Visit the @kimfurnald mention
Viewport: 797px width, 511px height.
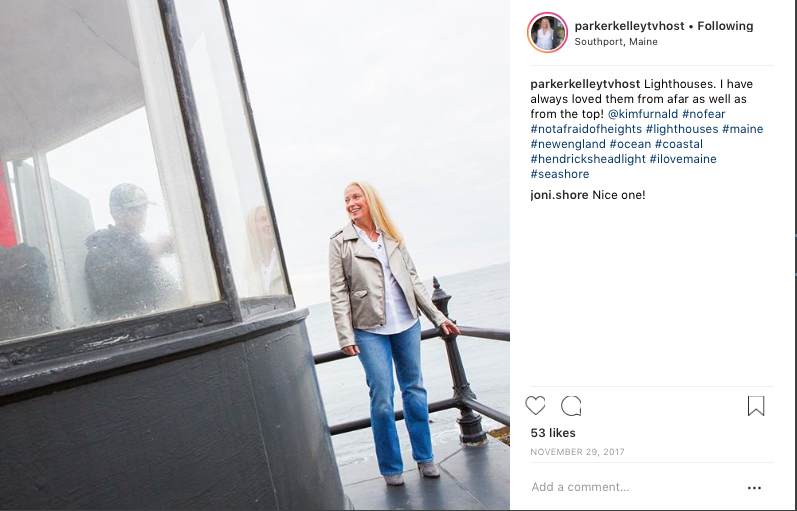[x=643, y=114]
